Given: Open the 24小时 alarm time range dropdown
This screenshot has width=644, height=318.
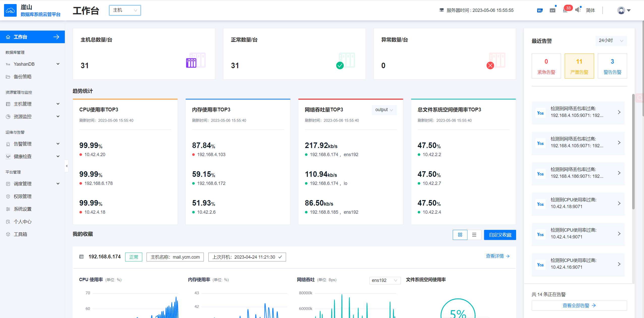Looking at the screenshot, I should tap(611, 41).
